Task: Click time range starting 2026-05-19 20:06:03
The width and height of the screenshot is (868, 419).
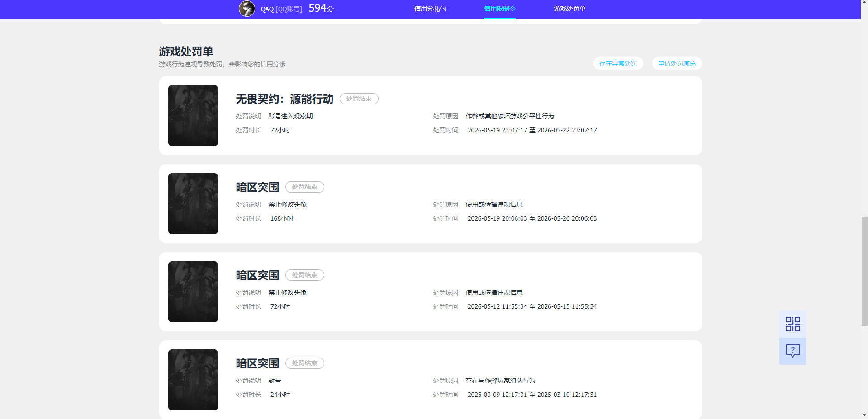Action: click(532, 218)
